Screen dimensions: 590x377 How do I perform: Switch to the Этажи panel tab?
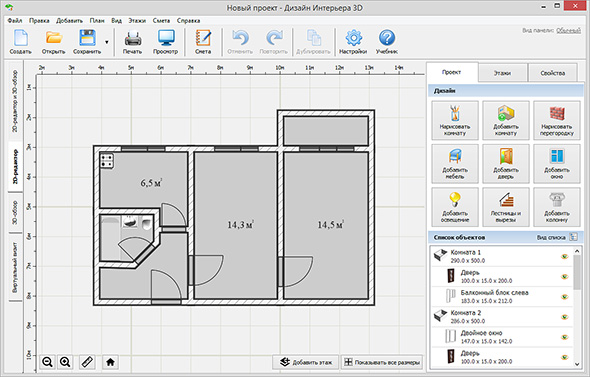(x=502, y=73)
